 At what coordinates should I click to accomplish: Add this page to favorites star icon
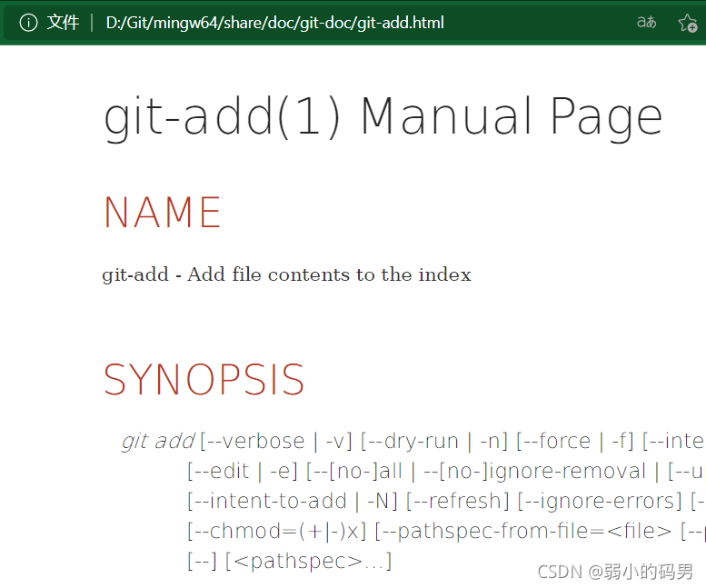[688, 23]
